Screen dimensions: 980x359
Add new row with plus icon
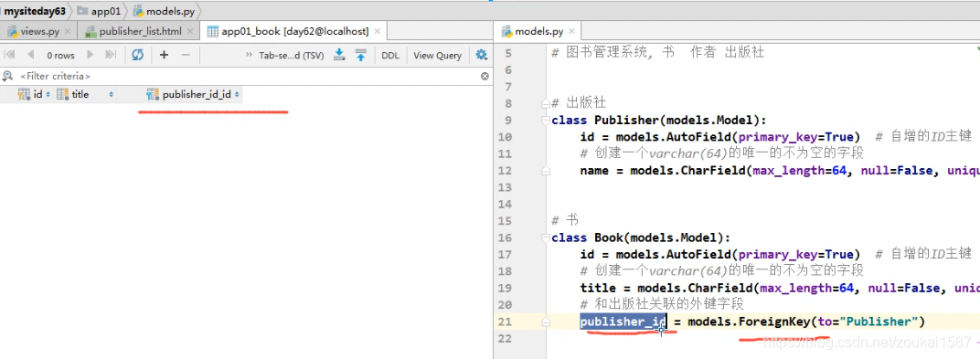(164, 55)
